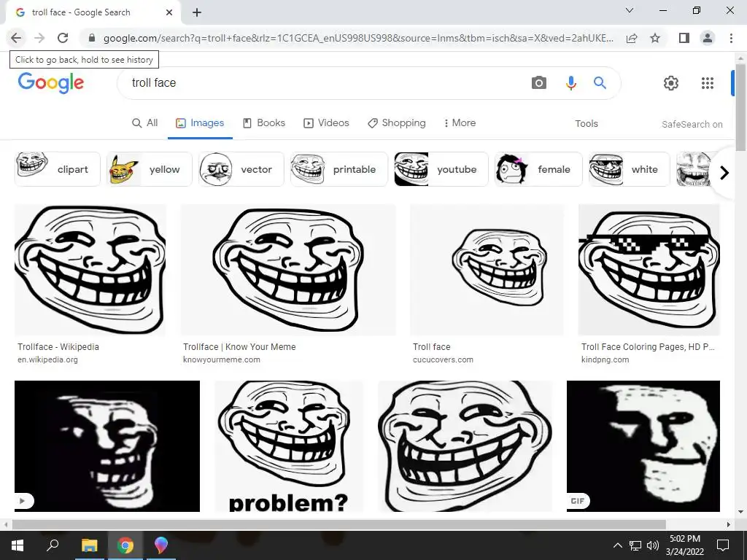Viewport: 747px width, 560px height.
Task: Click the Chrome taskbar icon
Action: [125, 545]
